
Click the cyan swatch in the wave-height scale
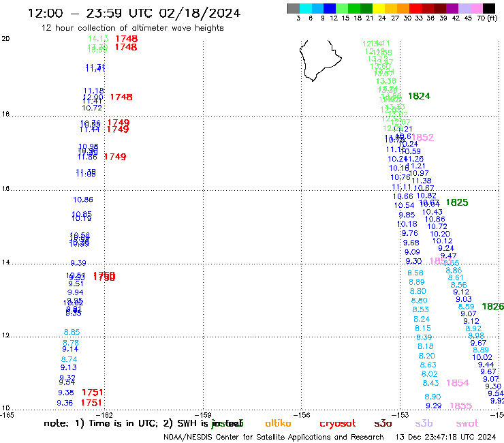tap(306, 8)
